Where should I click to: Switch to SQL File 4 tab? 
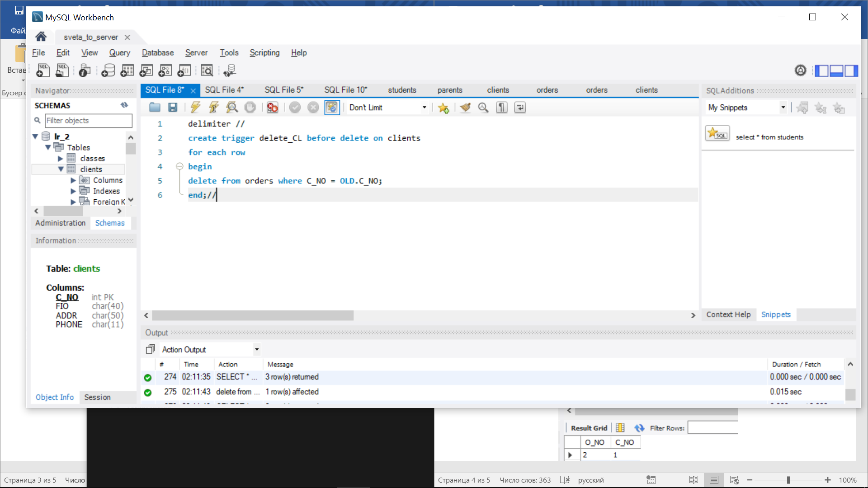pos(224,90)
